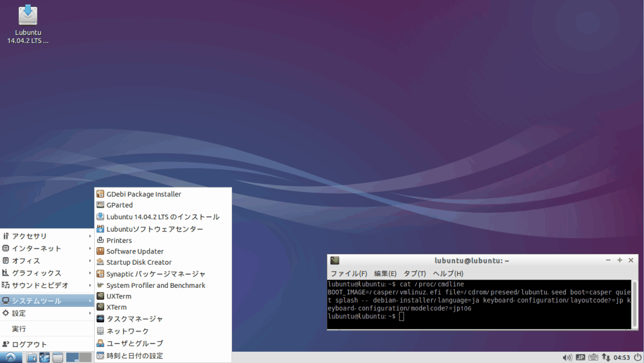Click the ネットワーク icon
644x363 pixels.
point(100,330)
